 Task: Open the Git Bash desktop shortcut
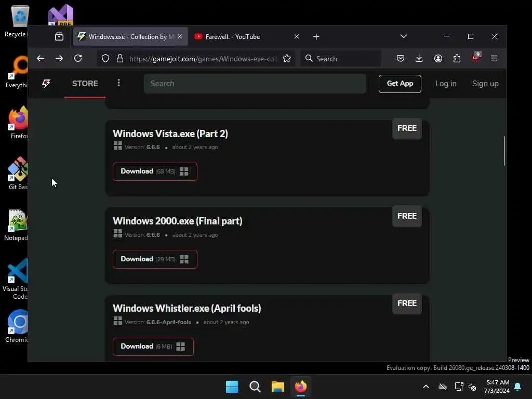coord(18,174)
